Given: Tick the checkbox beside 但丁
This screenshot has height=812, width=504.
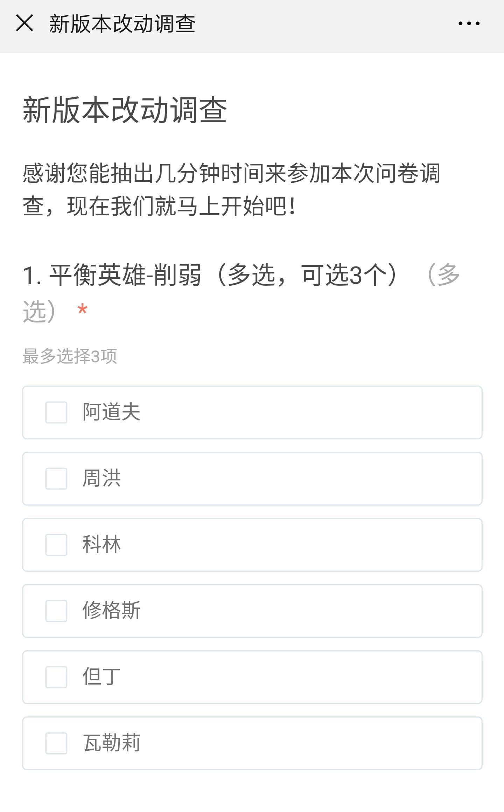Looking at the screenshot, I should point(56,677).
